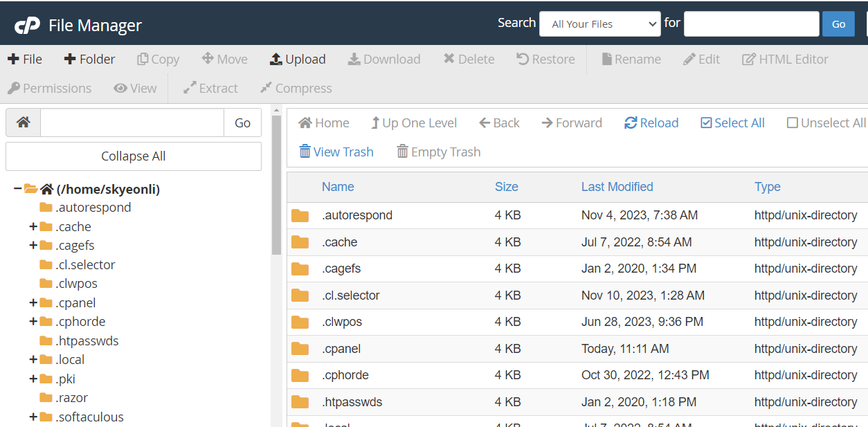Screen dimensions: 868x427
Task: Click folder icon of .autorespond row
Action: pos(300,215)
